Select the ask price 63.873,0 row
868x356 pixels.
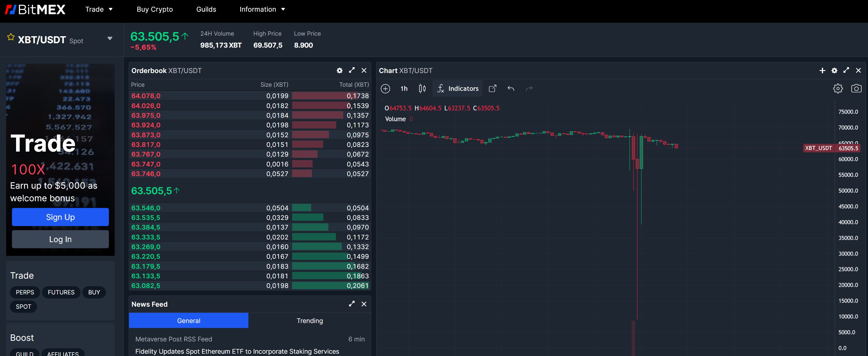[250, 135]
